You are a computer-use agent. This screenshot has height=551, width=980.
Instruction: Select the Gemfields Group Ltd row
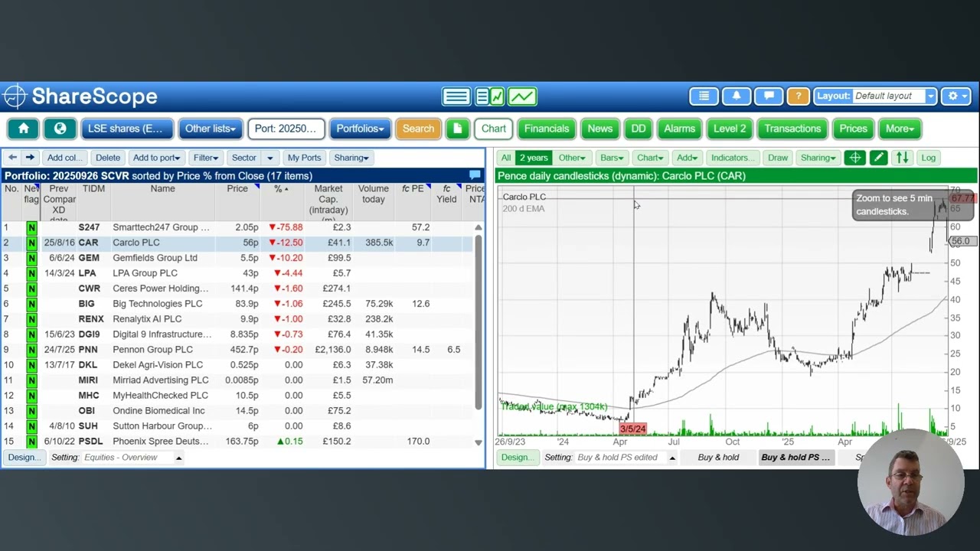click(243, 258)
